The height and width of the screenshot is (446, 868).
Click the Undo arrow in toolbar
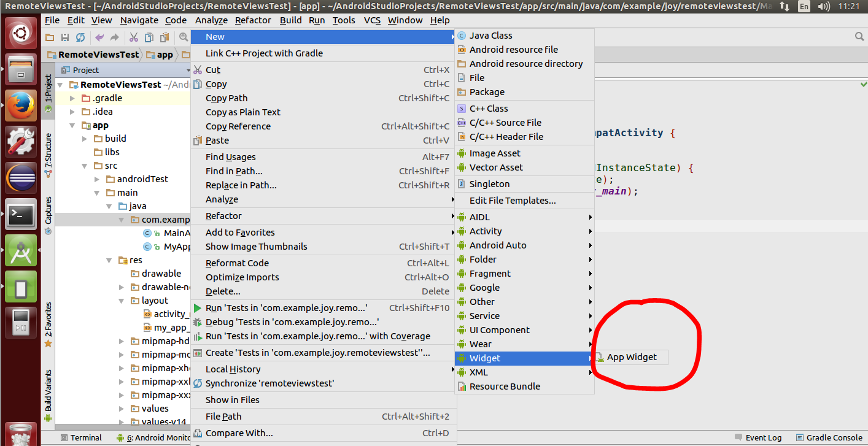(x=99, y=37)
